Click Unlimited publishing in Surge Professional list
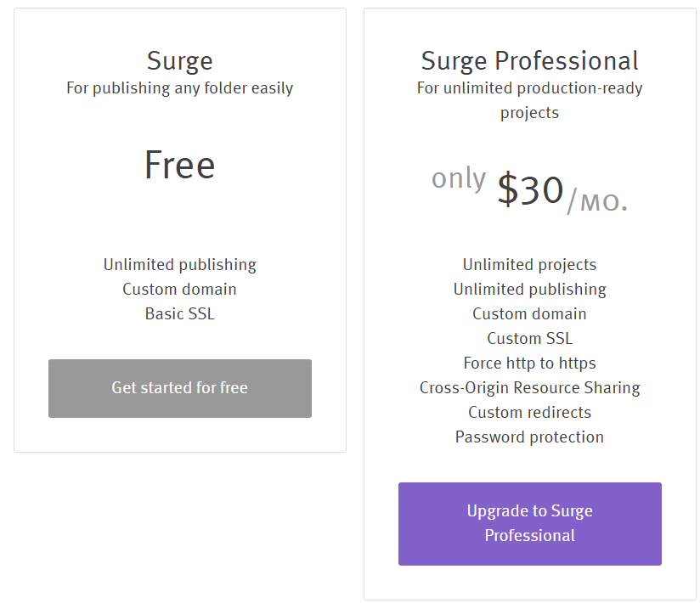Viewport: 700px width, 603px height. click(529, 290)
